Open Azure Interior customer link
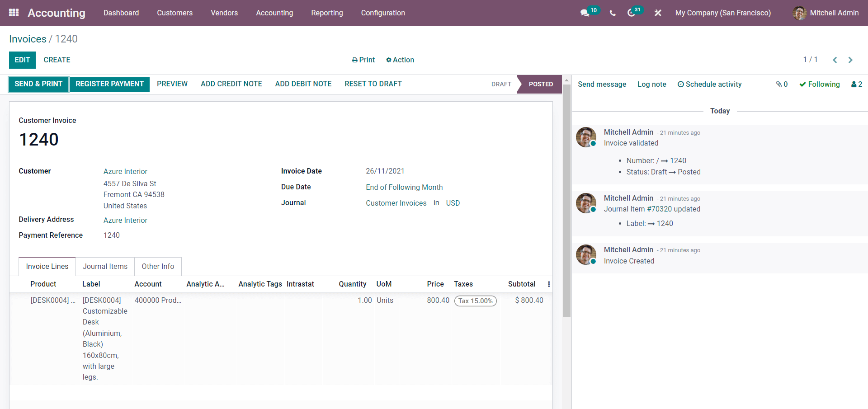Viewport: 868px width, 409px height. pyautogui.click(x=125, y=172)
